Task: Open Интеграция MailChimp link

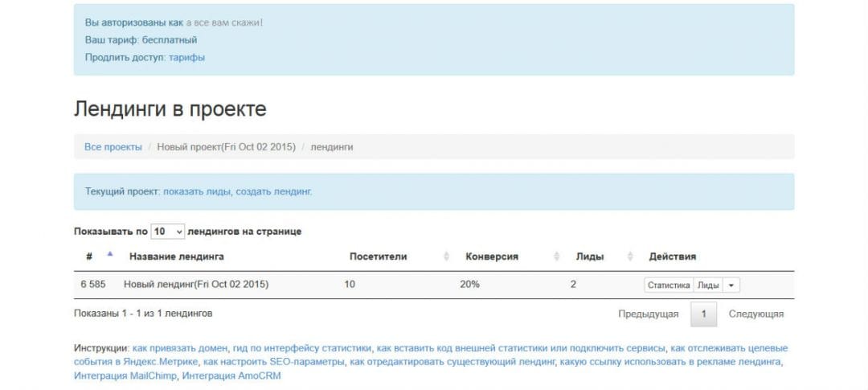Action: 125,376
